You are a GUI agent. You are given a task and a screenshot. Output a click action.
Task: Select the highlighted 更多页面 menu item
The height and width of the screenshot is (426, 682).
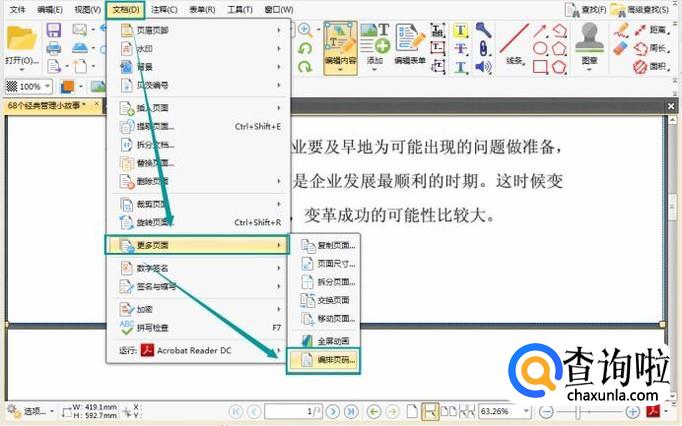click(x=197, y=245)
